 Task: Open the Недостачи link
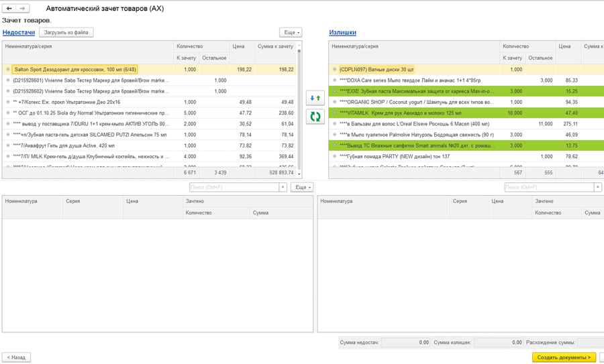click(x=19, y=32)
